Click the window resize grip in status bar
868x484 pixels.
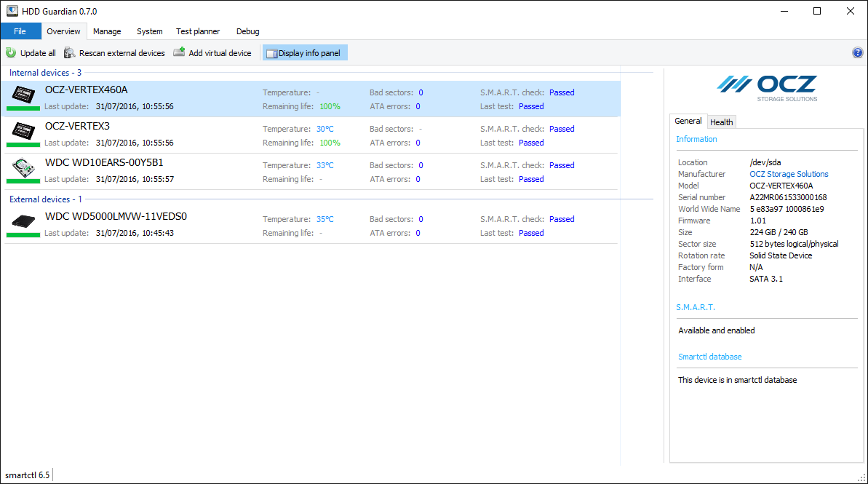[861, 477]
